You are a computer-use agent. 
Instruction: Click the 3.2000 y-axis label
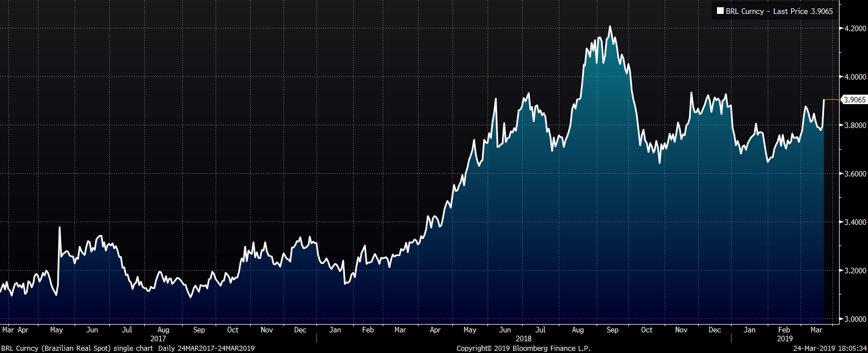click(855, 271)
